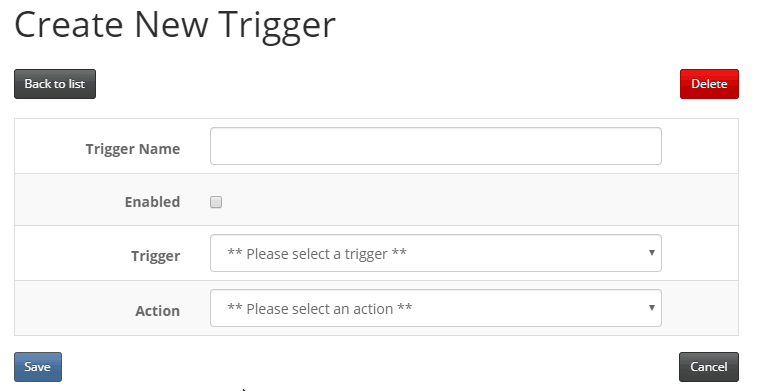Click the arrow on the Action select box
This screenshot has width=758, height=391.
(x=652, y=307)
